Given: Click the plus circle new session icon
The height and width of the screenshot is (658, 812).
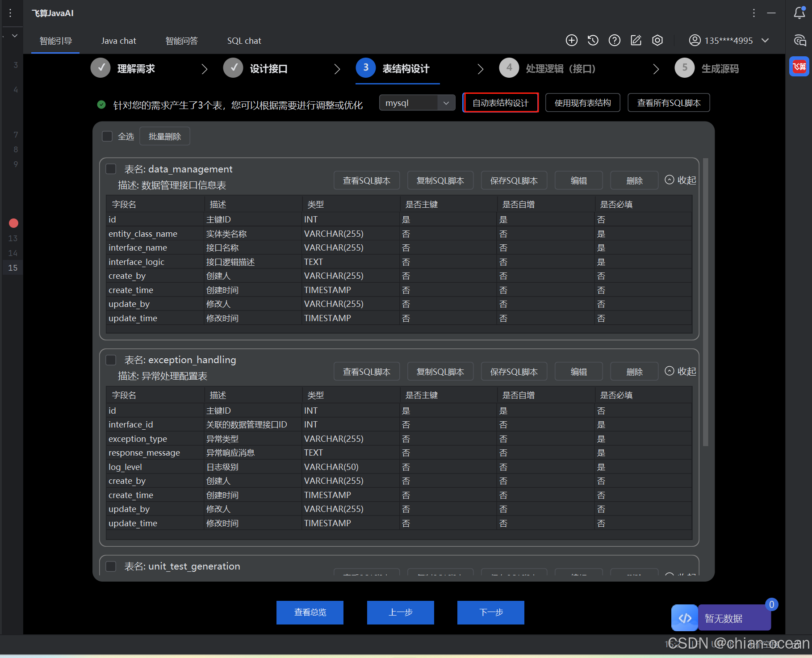Looking at the screenshot, I should (571, 41).
